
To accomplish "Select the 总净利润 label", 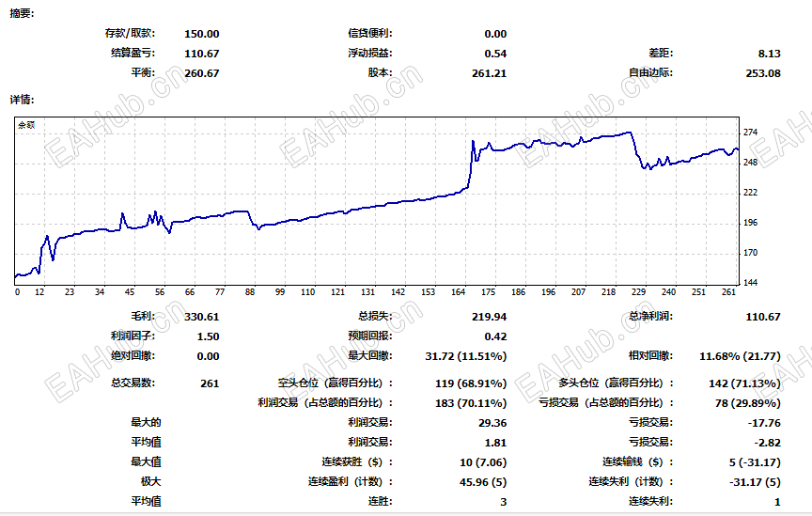I will pos(650,316).
